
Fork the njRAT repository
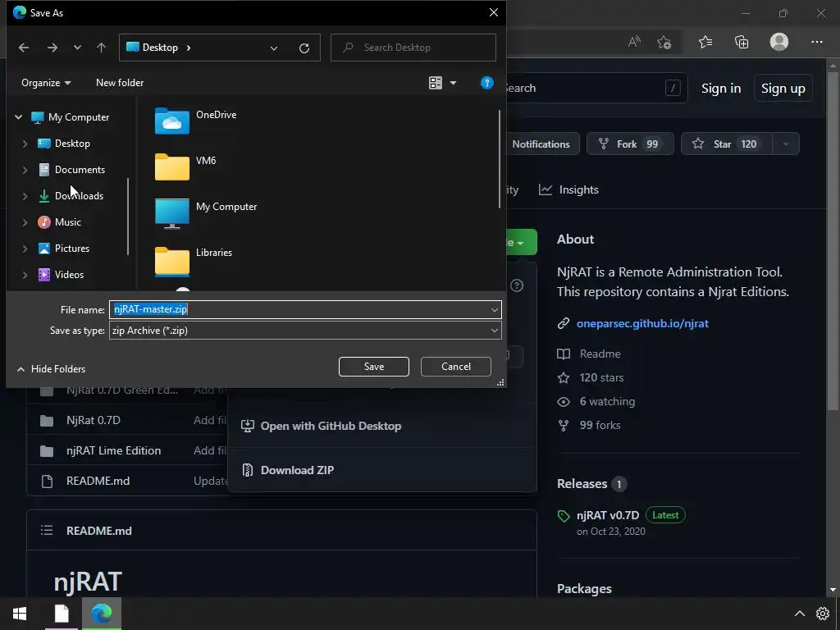click(630, 144)
